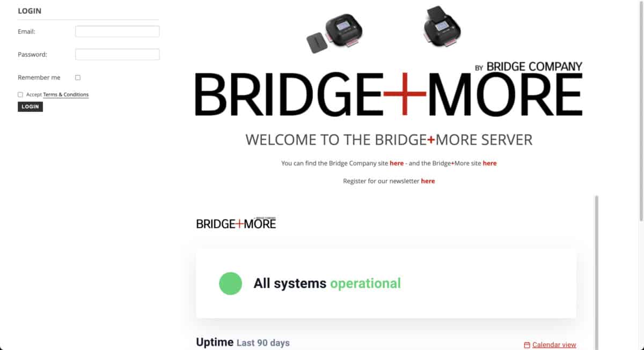The height and width of the screenshot is (350, 644).
Task: Click the 'All systems operational' status card
Action: (386, 284)
